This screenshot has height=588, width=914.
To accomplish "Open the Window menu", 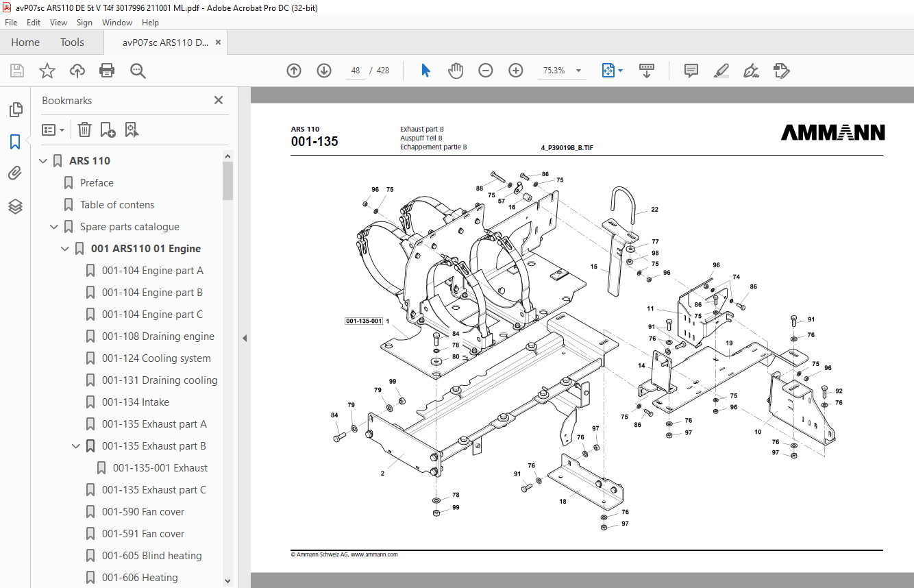I will [117, 23].
